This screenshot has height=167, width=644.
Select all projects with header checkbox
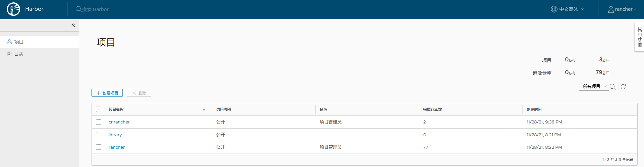pos(99,109)
